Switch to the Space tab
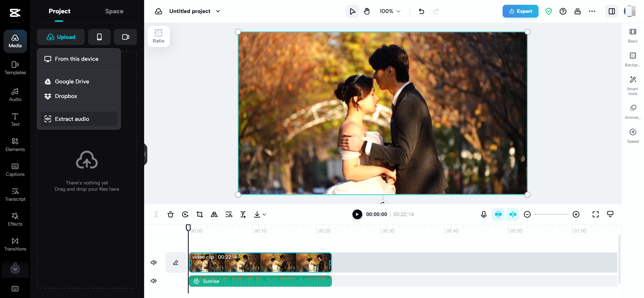 (x=114, y=11)
